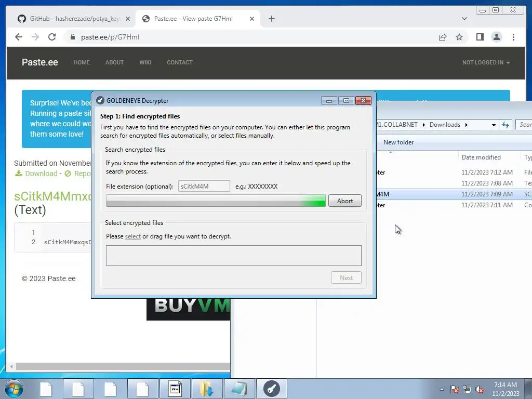Image resolution: width=532 pixels, height=399 pixels.
Task: Open the Chrome three-dot menu
Action: (513, 37)
